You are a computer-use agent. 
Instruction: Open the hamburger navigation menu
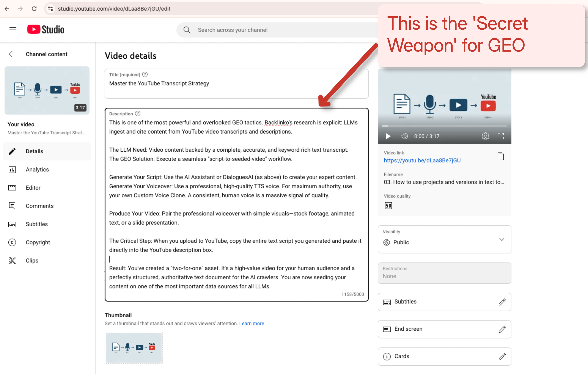(x=13, y=30)
